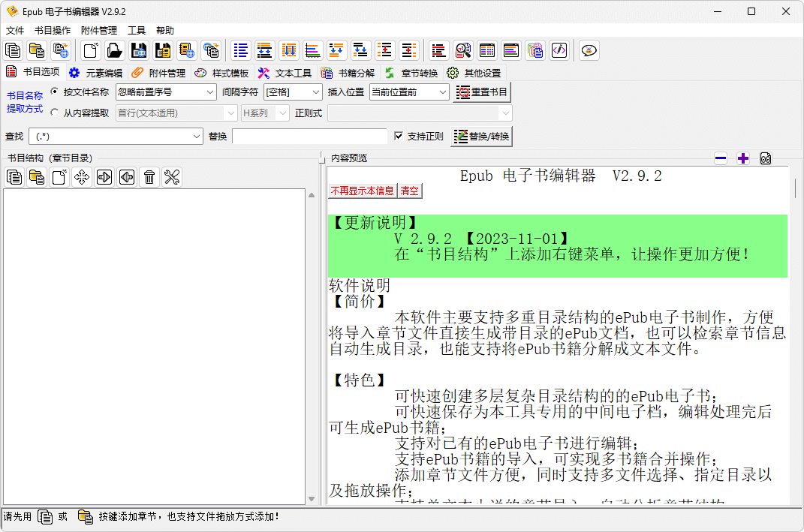Select the 从内容提取 radio button
The height and width of the screenshot is (532, 804).
[x=54, y=113]
